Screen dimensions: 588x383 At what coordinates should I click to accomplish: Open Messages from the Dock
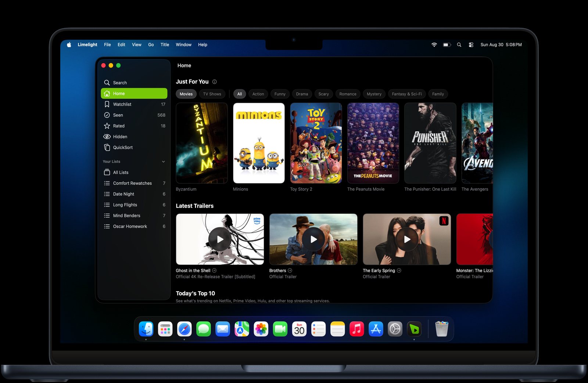pyautogui.click(x=203, y=329)
